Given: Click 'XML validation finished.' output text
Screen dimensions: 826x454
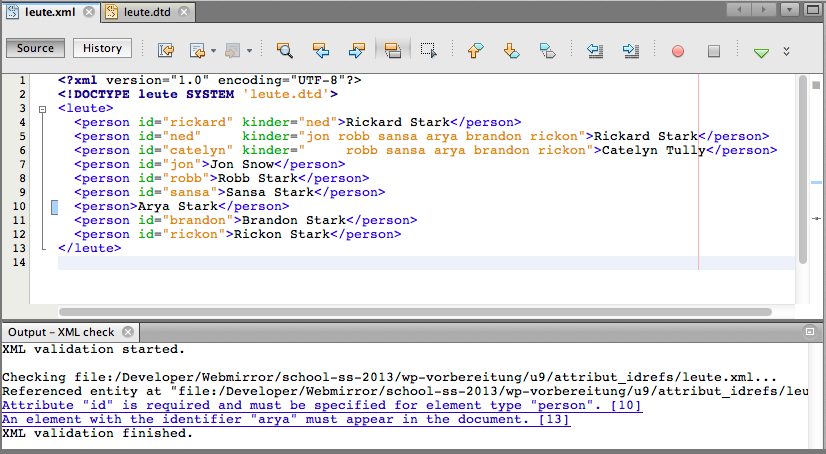Looking at the screenshot, I should pos(97,433).
